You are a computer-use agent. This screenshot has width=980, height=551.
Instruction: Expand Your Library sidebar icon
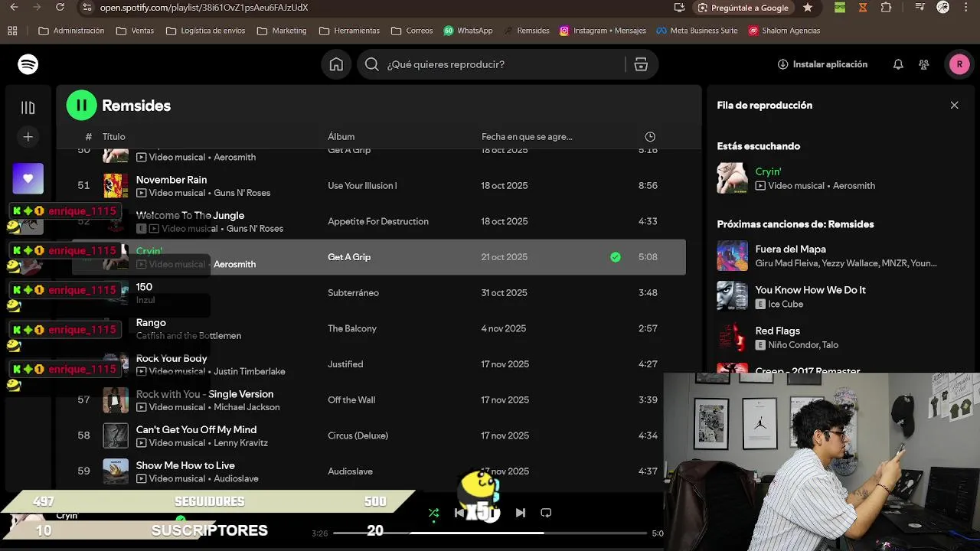click(28, 108)
